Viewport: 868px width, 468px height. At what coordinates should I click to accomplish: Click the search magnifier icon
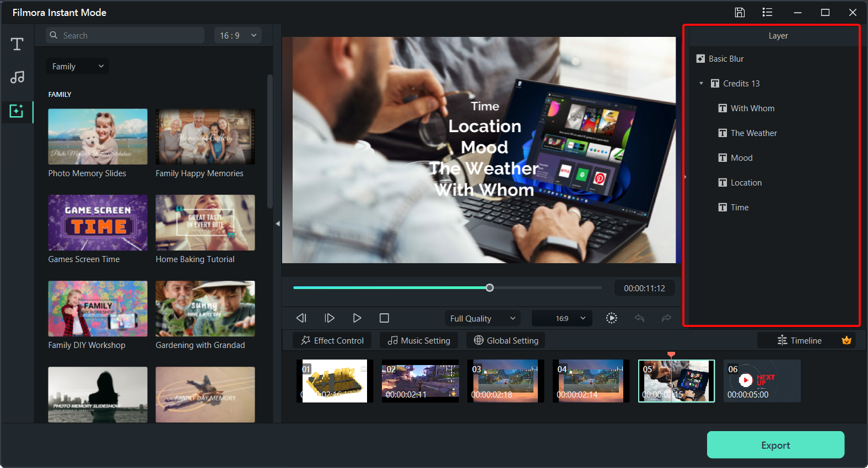[x=53, y=35]
